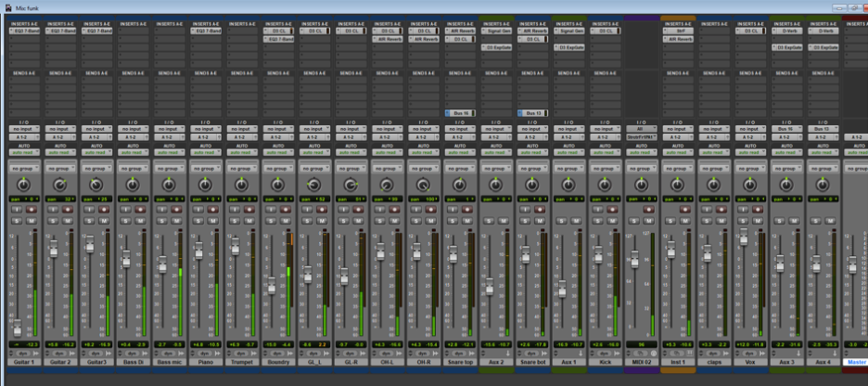Toggle input monitoring on Bass Di track

pos(126,210)
